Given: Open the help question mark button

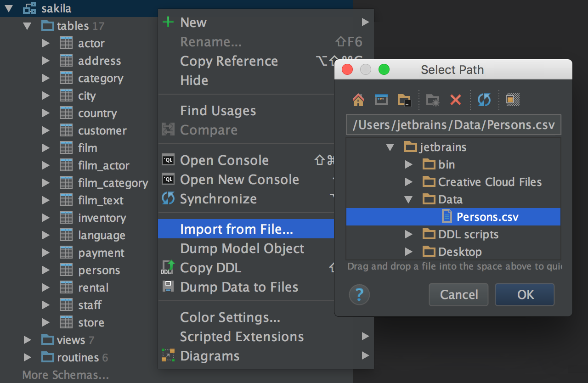Looking at the screenshot, I should coord(359,294).
